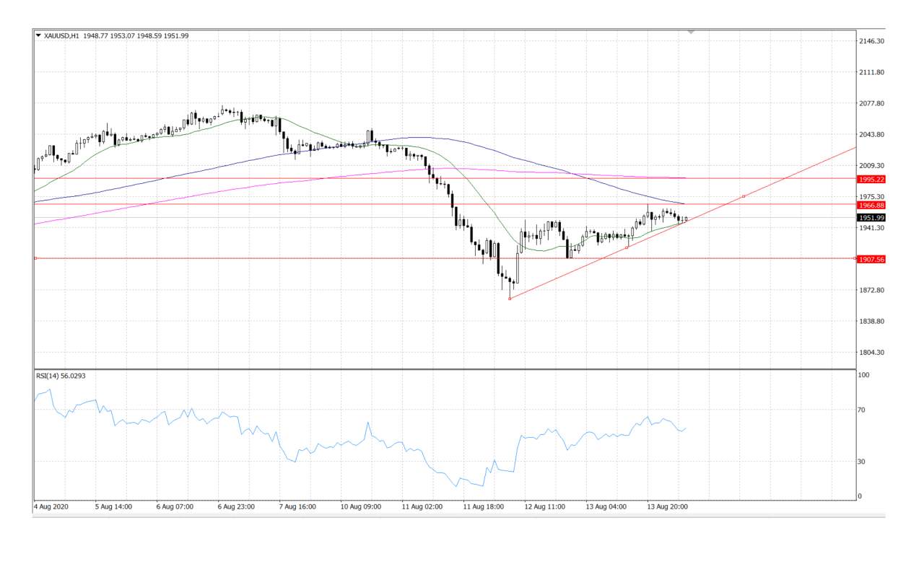Click the RSI scale value 30

863,462
